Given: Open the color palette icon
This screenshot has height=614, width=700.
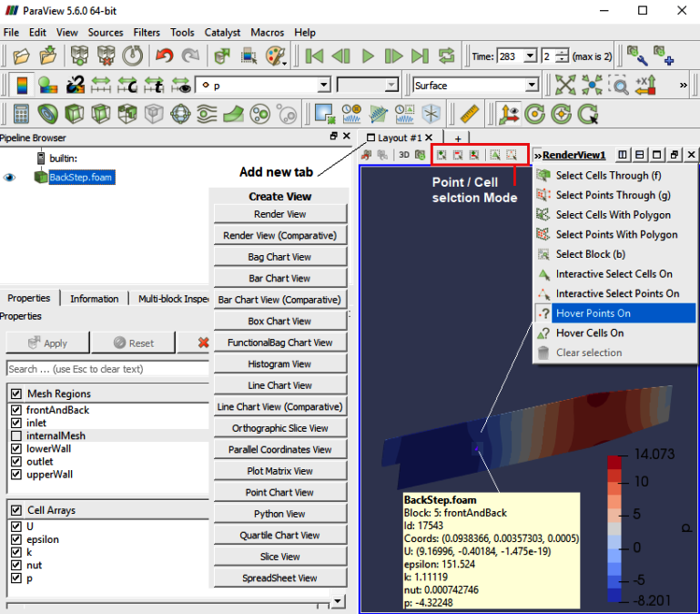Looking at the screenshot, I should coord(276,56).
